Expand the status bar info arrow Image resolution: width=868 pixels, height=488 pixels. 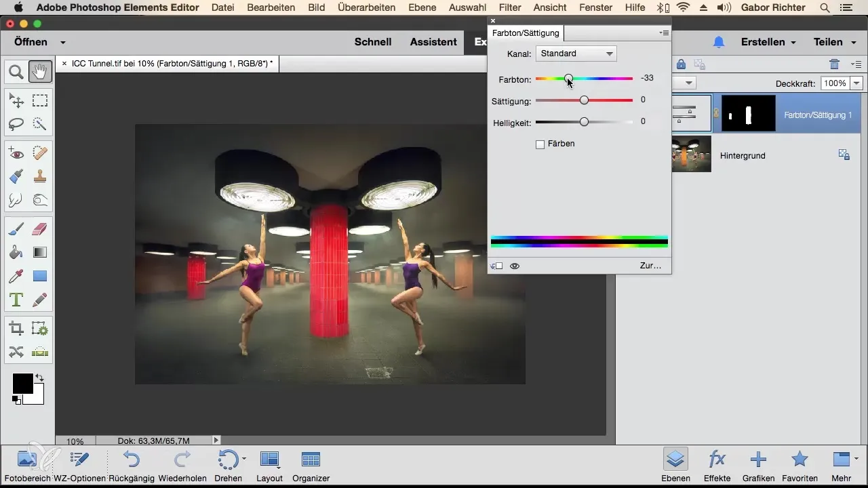(x=216, y=441)
